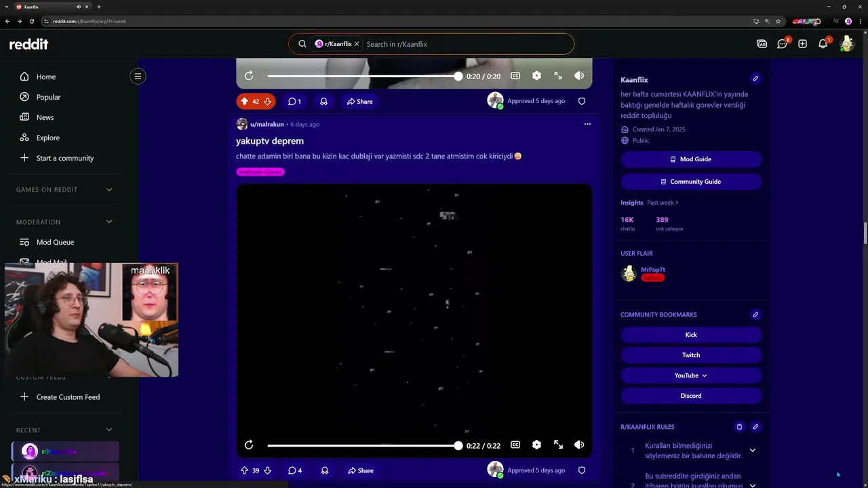Upvote the post with 39 votes
Image resolution: width=868 pixels, height=488 pixels.
pyautogui.click(x=244, y=470)
